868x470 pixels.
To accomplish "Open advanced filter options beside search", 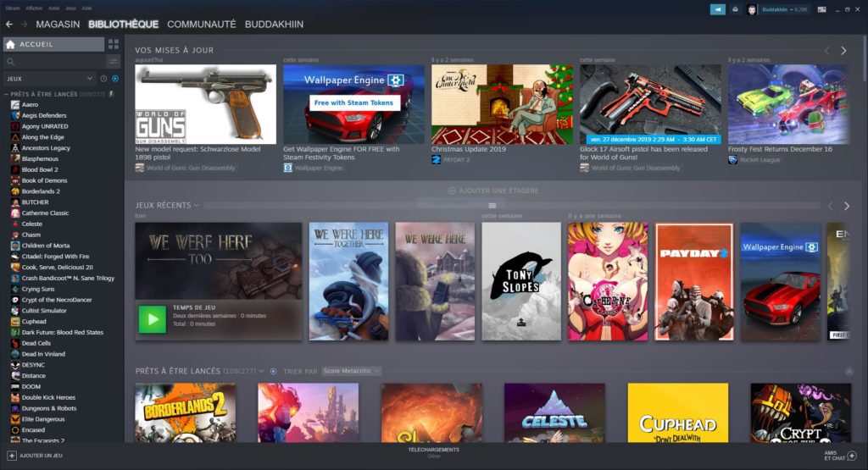I will 113,61.
